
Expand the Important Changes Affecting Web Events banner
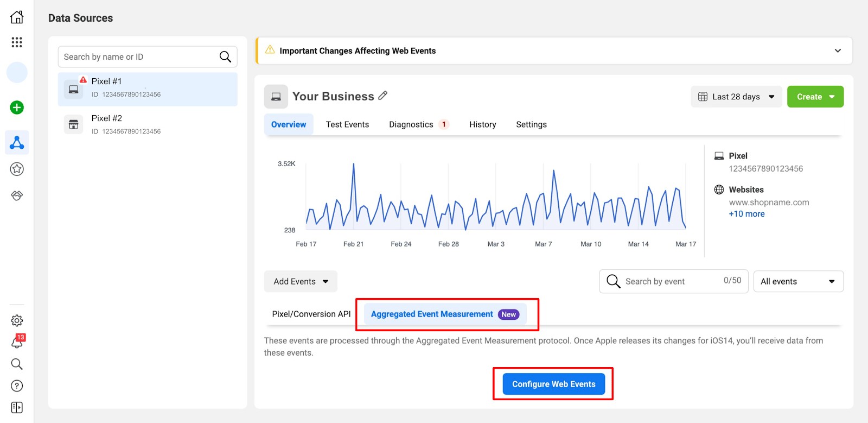tap(838, 50)
